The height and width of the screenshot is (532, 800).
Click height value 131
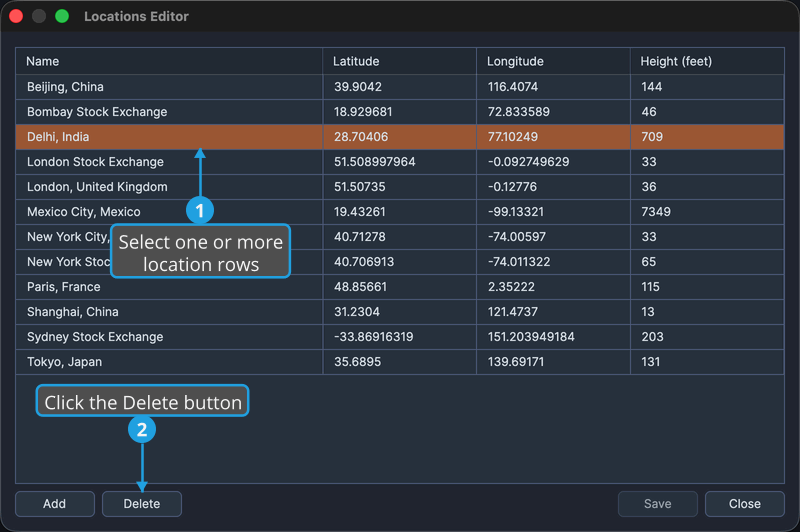point(651,362)
